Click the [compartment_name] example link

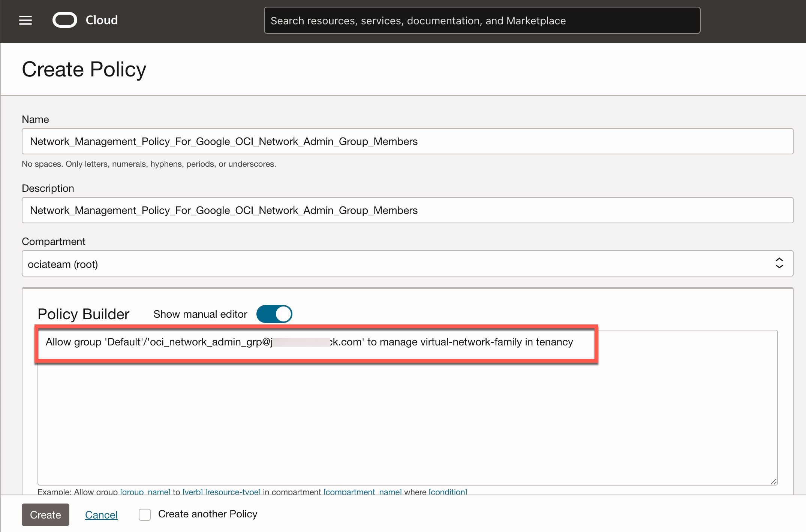(x=363, y=492)
